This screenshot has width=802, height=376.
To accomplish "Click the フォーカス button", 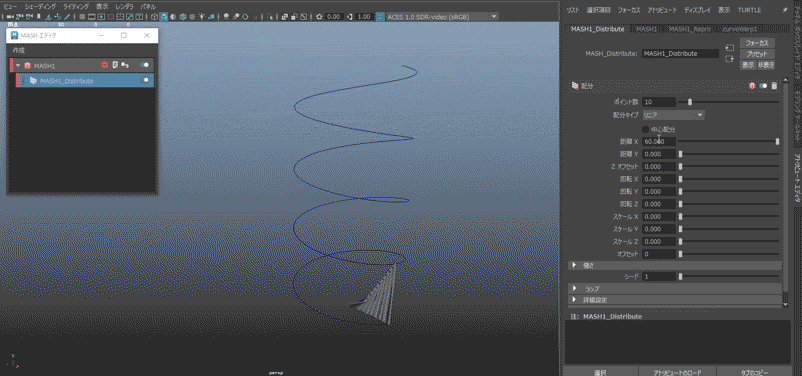I will click(x=757, y=43).
